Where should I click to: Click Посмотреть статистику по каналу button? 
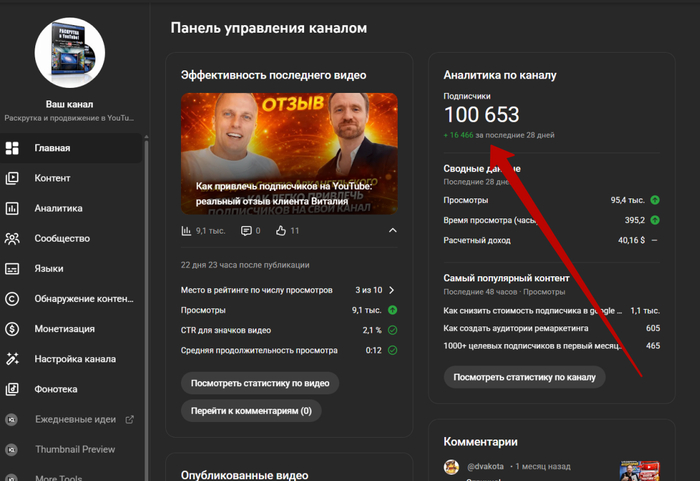click(x=525, y=377)
